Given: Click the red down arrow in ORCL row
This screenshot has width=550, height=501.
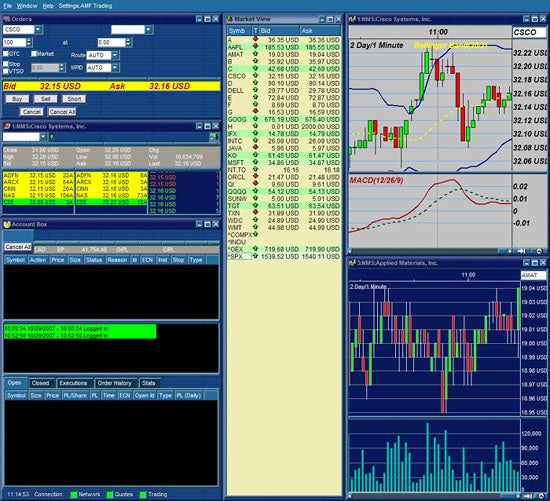Looking at the screenshot, I should [255, 176].
